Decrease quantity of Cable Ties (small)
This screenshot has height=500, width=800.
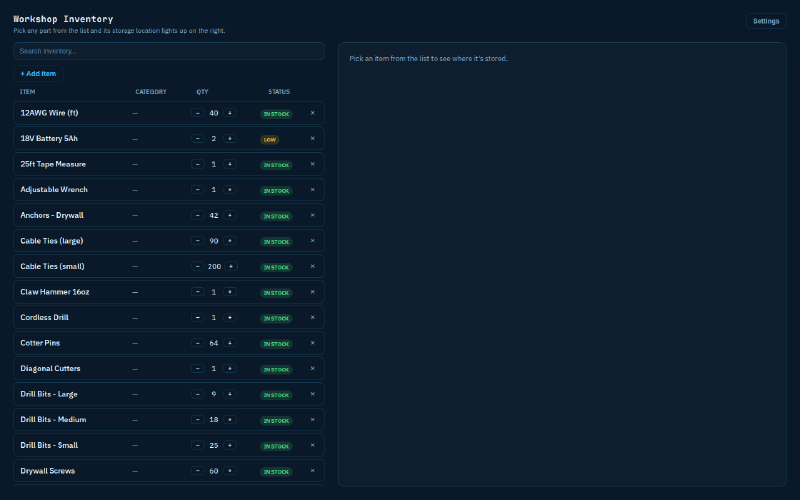click(x=197, y=266)
